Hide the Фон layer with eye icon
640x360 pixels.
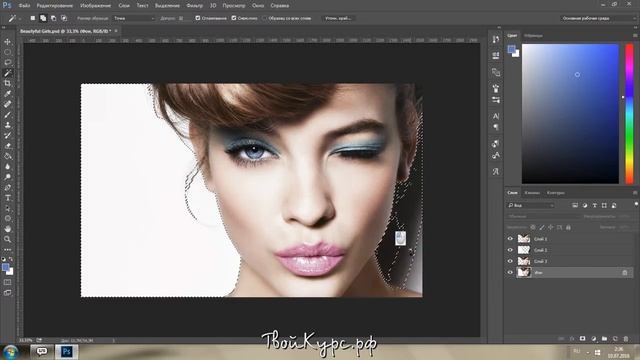click(510, 272)
